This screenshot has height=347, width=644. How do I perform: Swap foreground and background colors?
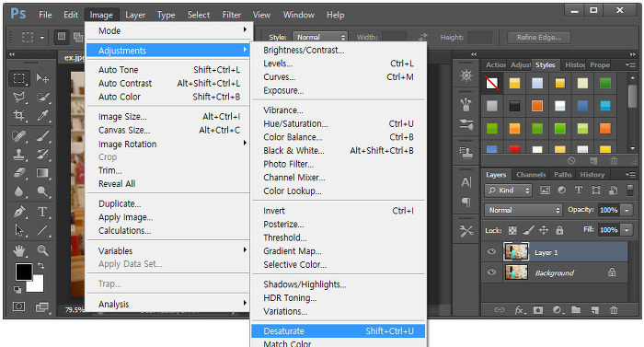point(41,266)
